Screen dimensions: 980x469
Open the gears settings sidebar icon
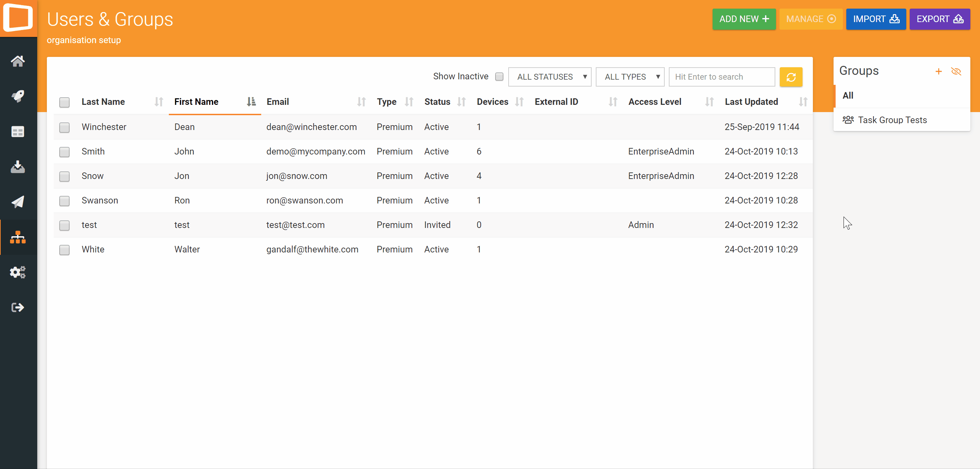pos(18,272)
